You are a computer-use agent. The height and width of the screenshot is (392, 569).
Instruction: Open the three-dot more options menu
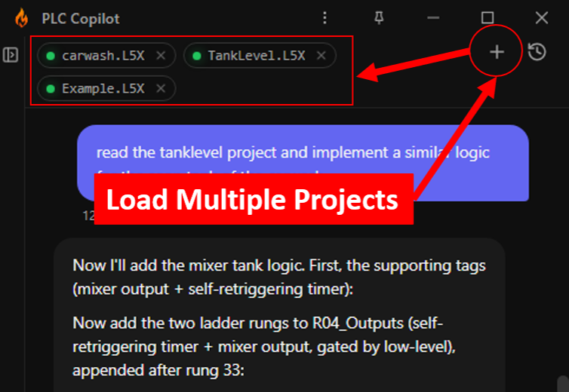[324, 17]
